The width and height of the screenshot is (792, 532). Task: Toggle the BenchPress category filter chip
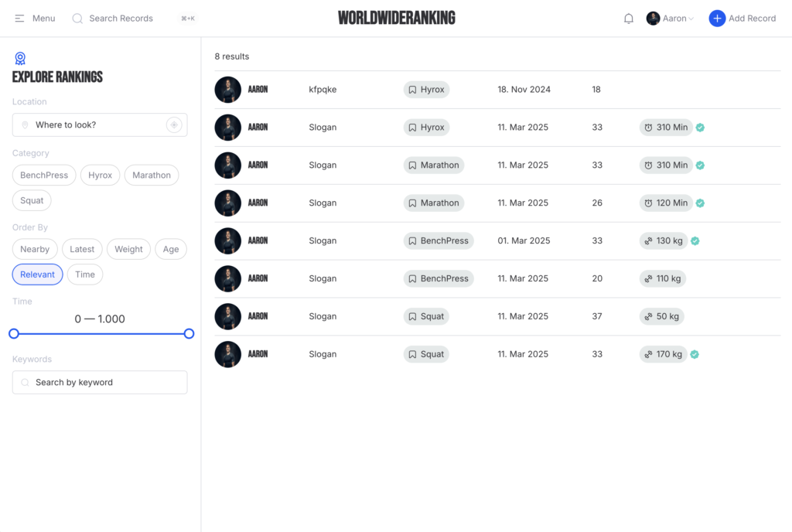pos(44,176)
